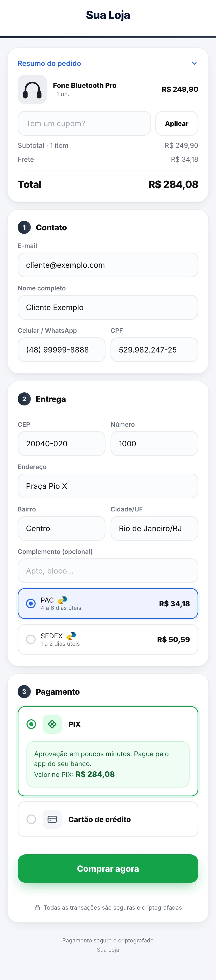Viewport: 216px width, 980px height.
Task: Click the step 3 Pagamento badge
Action: (x=24, y=692)
